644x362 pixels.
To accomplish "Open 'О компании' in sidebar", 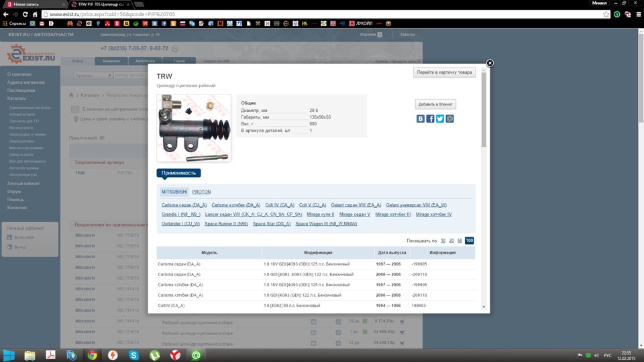I will pyautogui.click(x=19, y=74).
